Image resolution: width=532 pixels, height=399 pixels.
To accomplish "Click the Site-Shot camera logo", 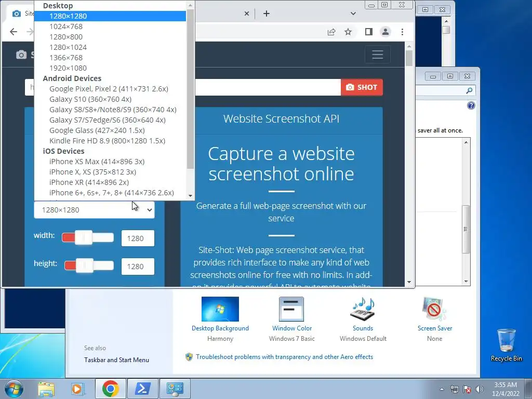I will 21,55.
